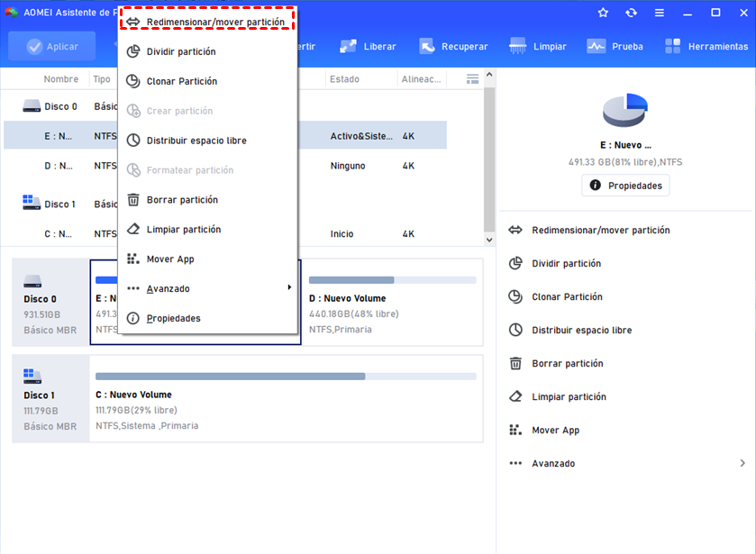The image size is (756, 554).
Task: Click the Borrar partición trash icon in the right panel
Action: pyautogui.click(x=515, y=363)
